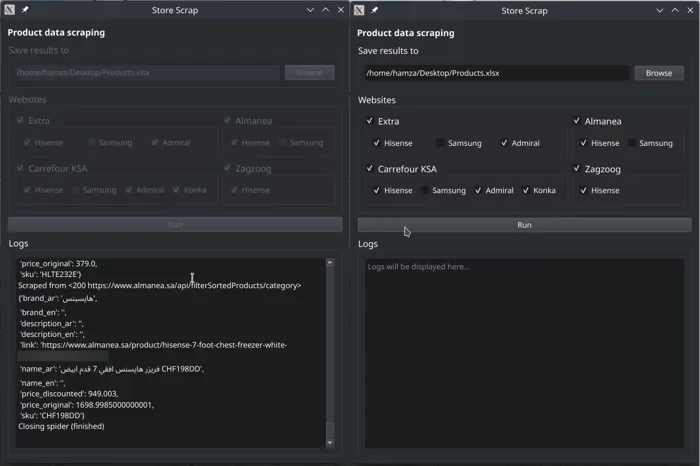Minimize the active Store Scrap window
The height and width of the screenshot is (466, 700).
pyautogui.click(x=659, y=11)
